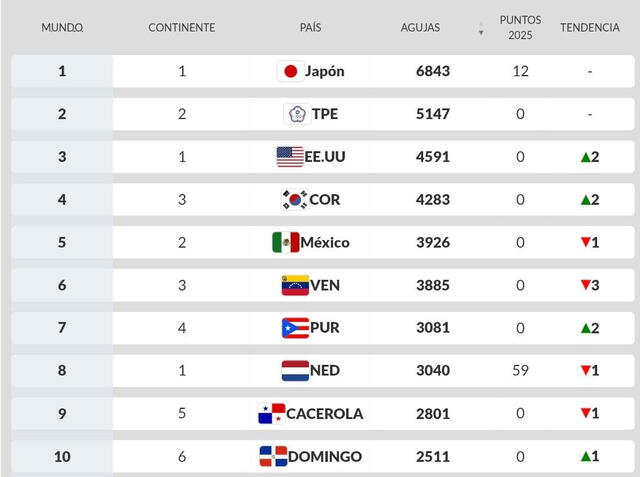Open the México country link
Image resolution: width=640 pixels, height=477 pixels.
325,242
